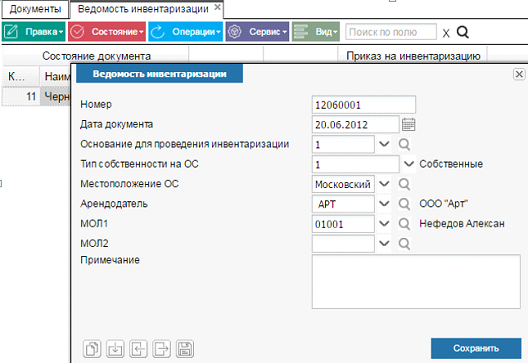
Task: Open the Правка menu
Action: (34, 32)
